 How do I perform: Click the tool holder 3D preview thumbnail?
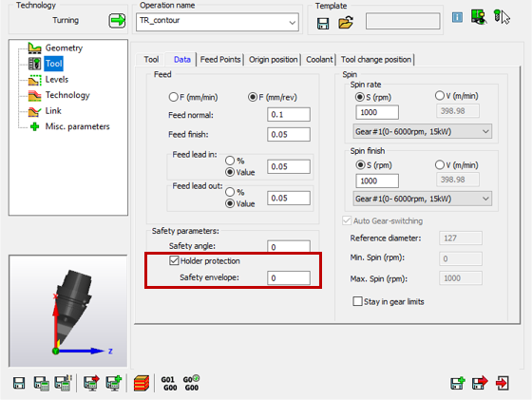point(67,311)
